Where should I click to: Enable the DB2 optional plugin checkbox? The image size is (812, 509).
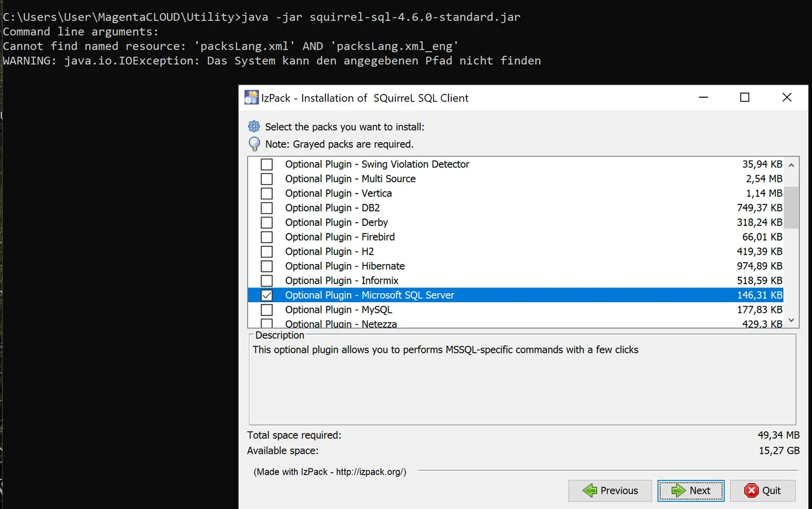click(267, 208)
